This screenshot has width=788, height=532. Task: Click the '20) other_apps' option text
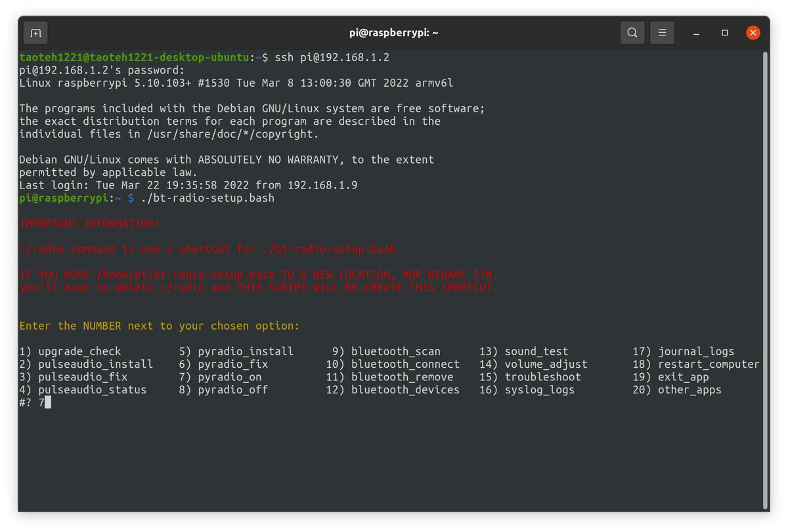pyautogui.click(x=677, y=389)
